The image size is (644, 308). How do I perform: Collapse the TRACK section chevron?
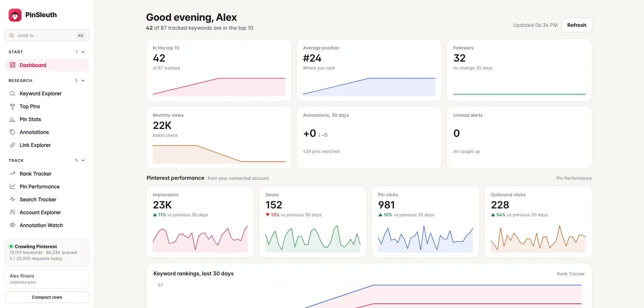point(83,160)
